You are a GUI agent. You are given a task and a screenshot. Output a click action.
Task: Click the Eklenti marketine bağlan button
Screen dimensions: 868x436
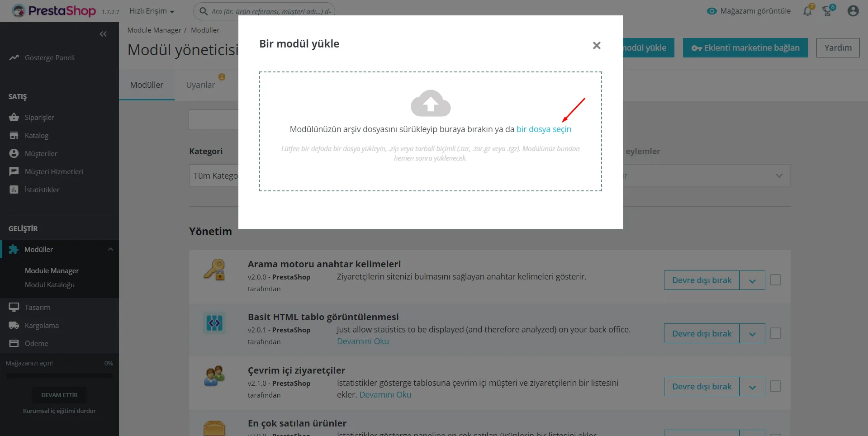(745, 47)
